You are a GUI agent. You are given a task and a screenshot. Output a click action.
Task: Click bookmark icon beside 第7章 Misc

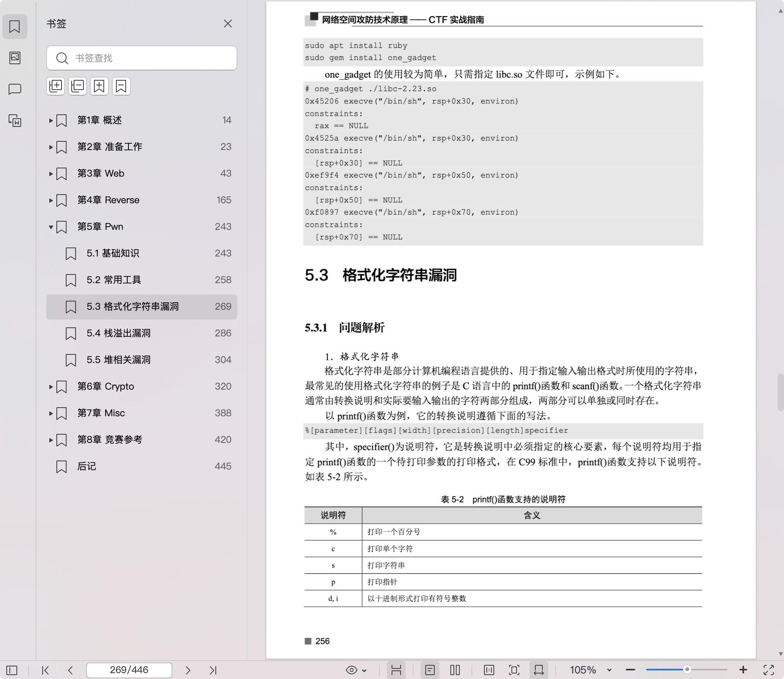(x=61, y=414)
